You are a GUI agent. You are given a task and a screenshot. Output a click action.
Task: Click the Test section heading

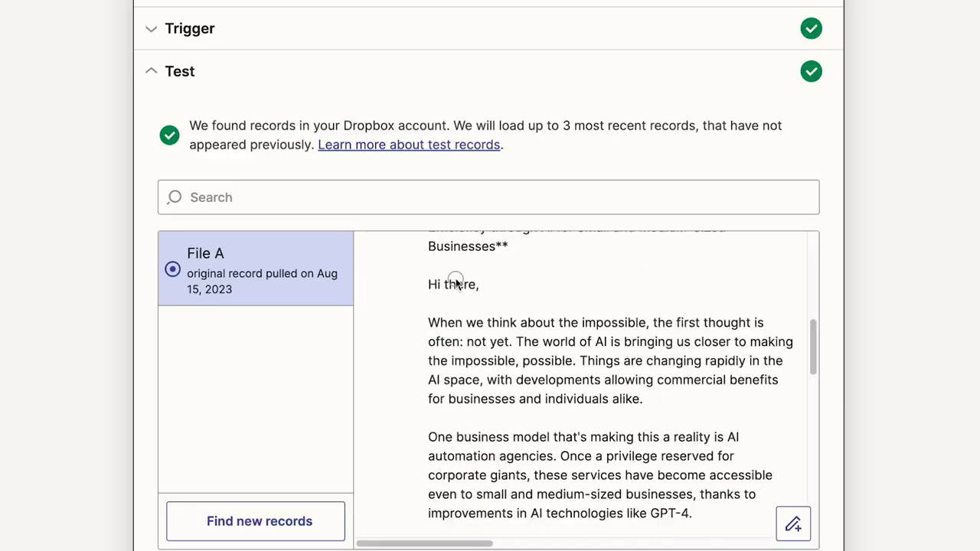pos(180,71)
